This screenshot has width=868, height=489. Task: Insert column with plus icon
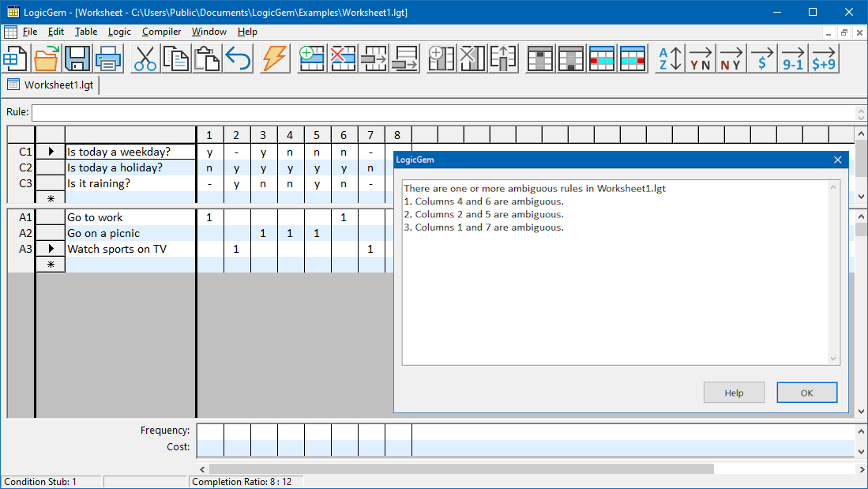click(442, 58)
